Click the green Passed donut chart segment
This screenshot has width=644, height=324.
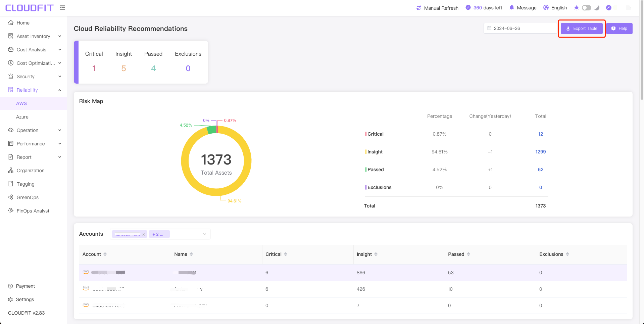pos(212,130)
